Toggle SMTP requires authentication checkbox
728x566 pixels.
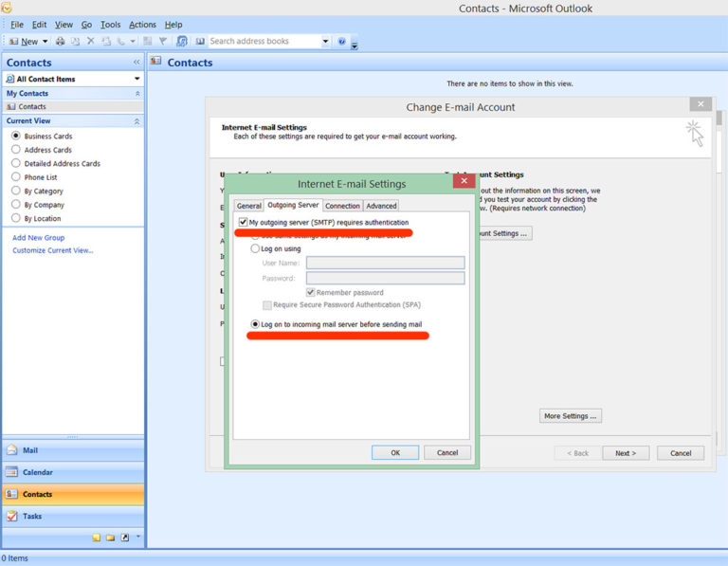click(x=243, y=222)
